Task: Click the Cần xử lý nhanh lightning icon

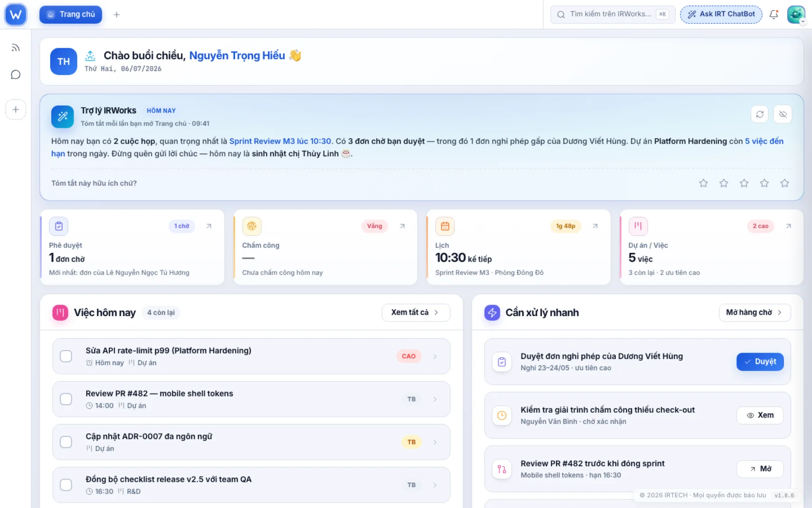Action: pos(492,312)
